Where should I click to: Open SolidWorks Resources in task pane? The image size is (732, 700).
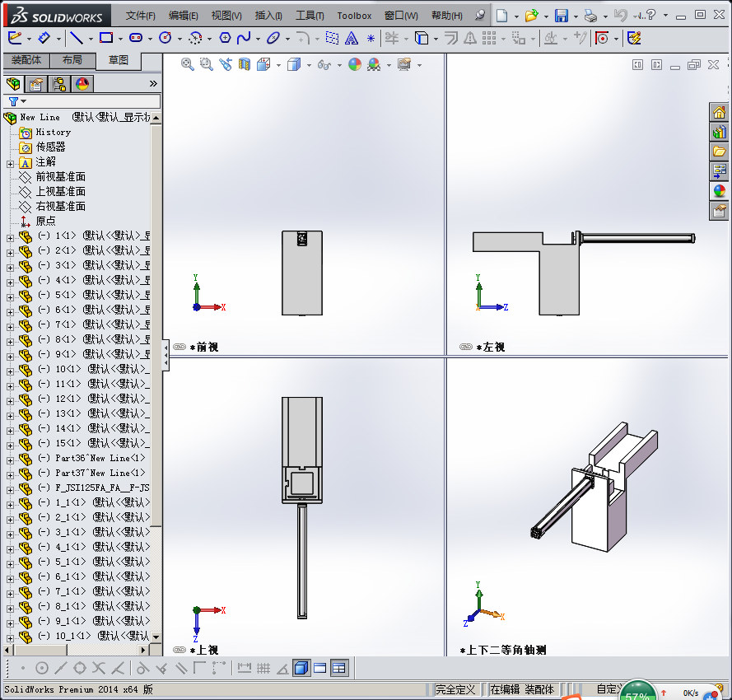(719, 113)
